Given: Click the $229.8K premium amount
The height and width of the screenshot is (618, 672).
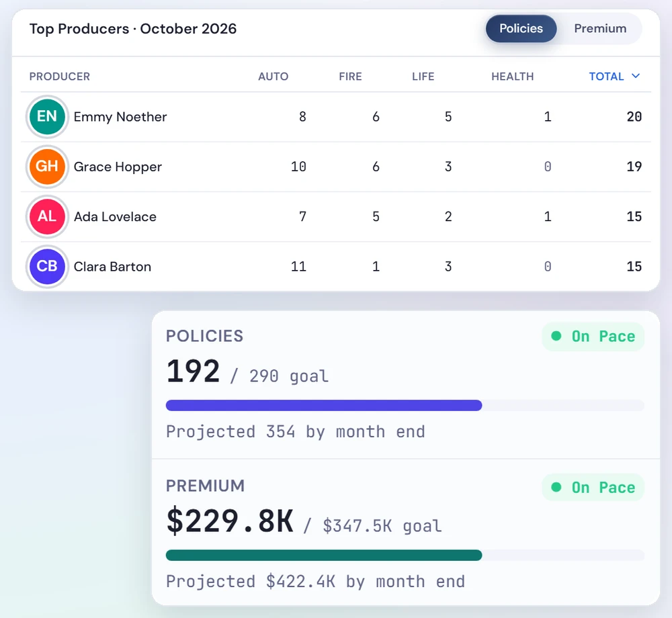Looking at the screenshot, I should pyautogui.click(x=230, y=521).
